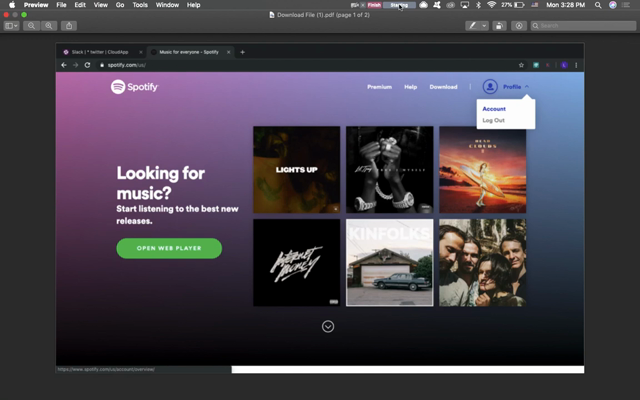The width and height of the screenshot is (640, 400).
Task: Click the Zoom Out magnifier in Preview toolbar
Action: tap(33, 25)
